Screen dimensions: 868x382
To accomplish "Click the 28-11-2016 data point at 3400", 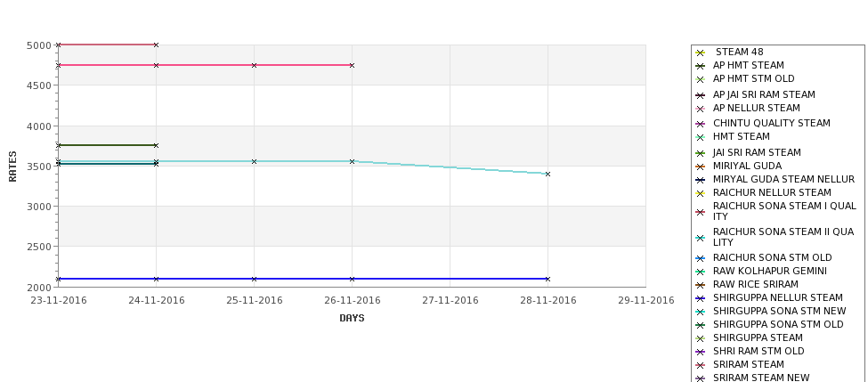I will [548, 175].
